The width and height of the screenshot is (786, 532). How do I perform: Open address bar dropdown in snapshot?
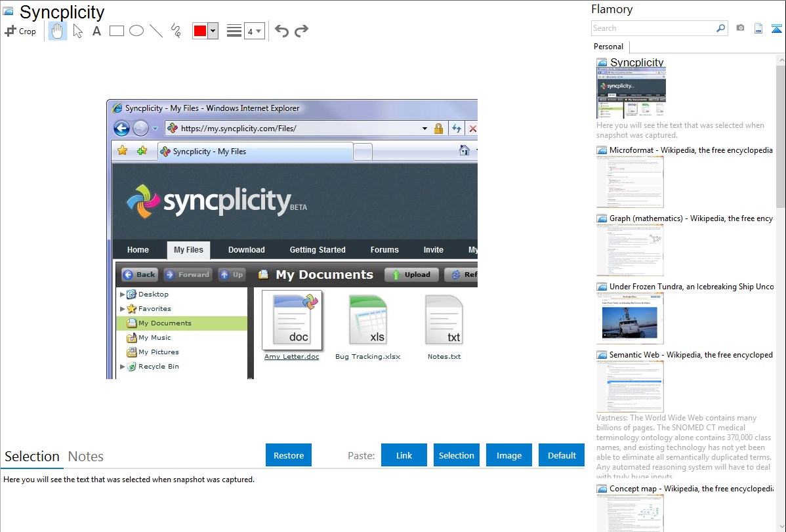(424, 129)
